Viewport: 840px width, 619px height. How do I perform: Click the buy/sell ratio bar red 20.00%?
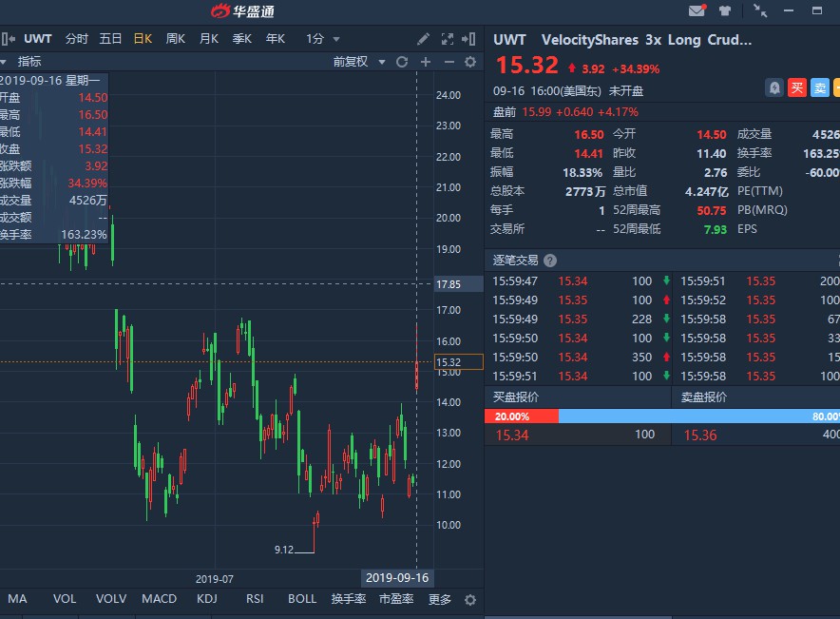coord(522,416)
